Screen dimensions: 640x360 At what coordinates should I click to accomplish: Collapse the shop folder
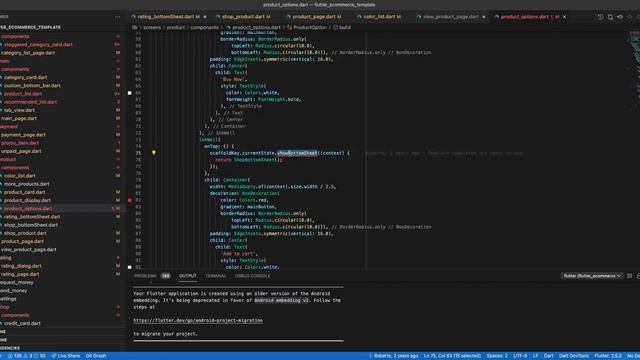coord(5,307)
